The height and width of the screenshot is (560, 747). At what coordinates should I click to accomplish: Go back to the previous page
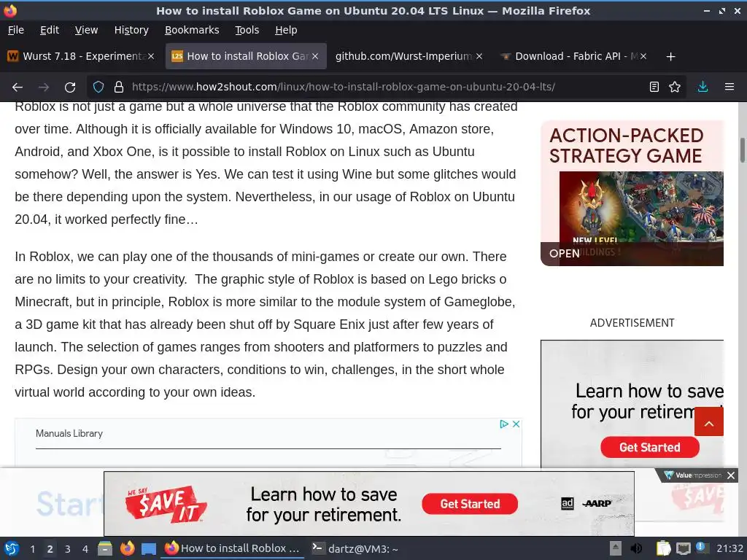click(18, 87)
